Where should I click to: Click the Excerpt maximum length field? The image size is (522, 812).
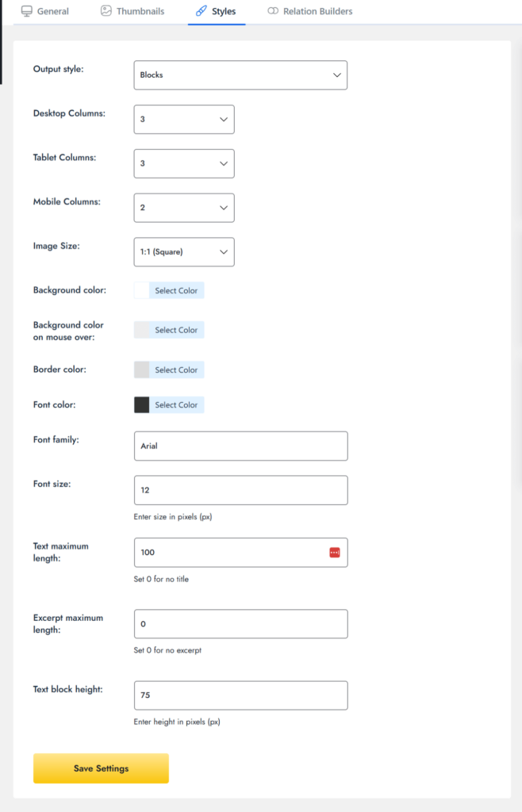240,624
